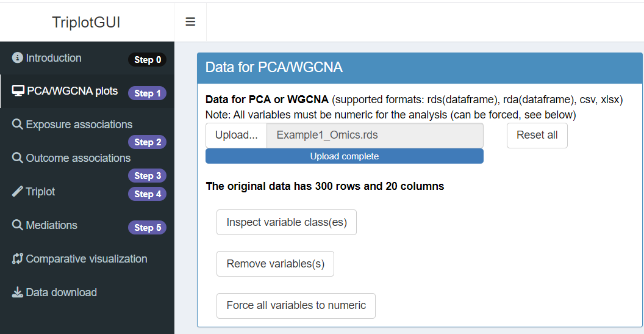The height and width of the screenshot is (334, 644).
Task: Go to Exposure associations page
Action: pyautogui.click(x=79, y=125)
